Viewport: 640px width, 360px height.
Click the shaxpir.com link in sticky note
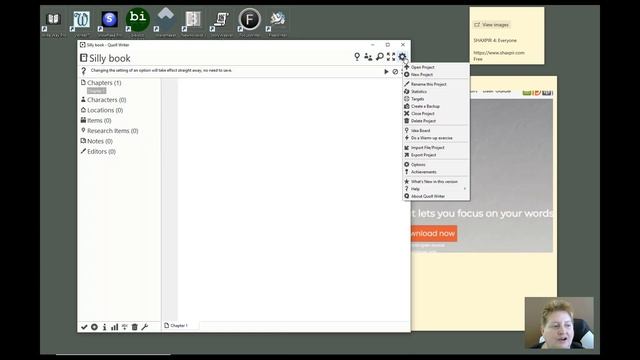coord(499,53)
